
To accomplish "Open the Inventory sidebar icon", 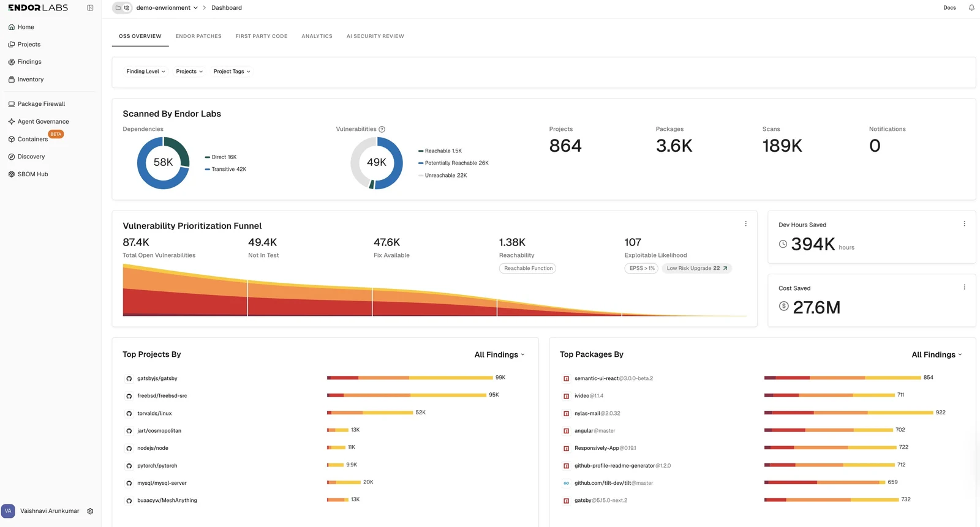I will click(x=12, y=80).
